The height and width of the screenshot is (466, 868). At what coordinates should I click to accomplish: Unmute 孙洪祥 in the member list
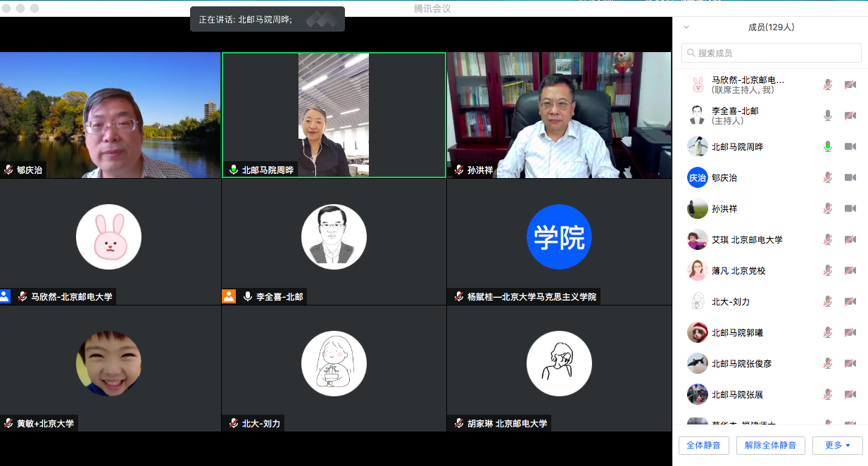click(x=828, y=208)
